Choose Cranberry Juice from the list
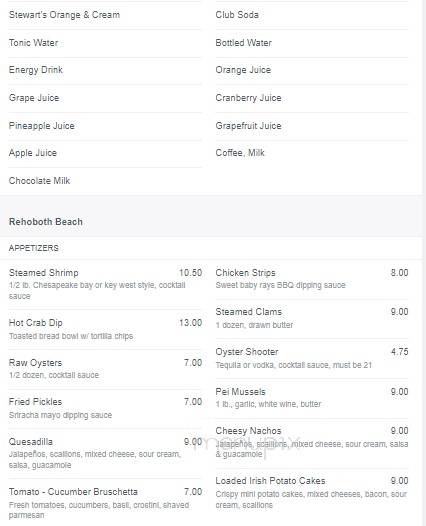Screen dimensions: 426x526 (248, 98)
